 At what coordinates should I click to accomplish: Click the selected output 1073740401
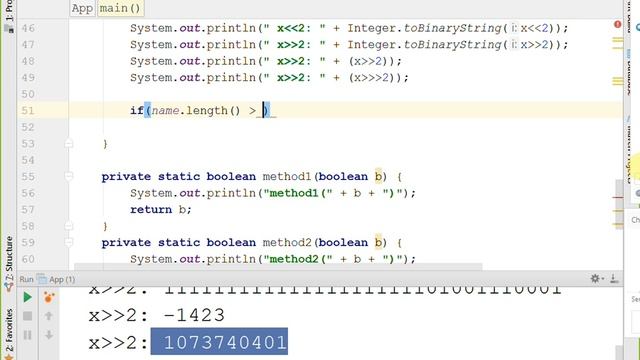point(219,341)
